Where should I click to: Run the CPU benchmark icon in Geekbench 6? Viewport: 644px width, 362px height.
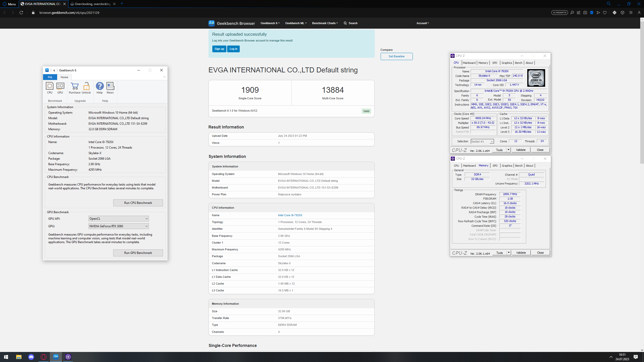50,88
